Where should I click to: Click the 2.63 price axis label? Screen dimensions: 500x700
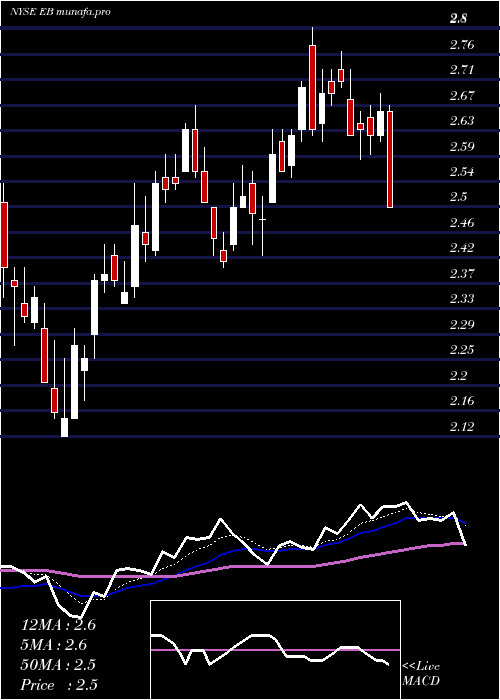pyautogui.click(x=462, y=121)
